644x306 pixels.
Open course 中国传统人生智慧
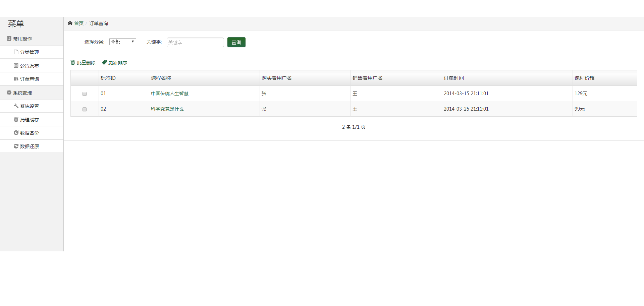(170, 94)
